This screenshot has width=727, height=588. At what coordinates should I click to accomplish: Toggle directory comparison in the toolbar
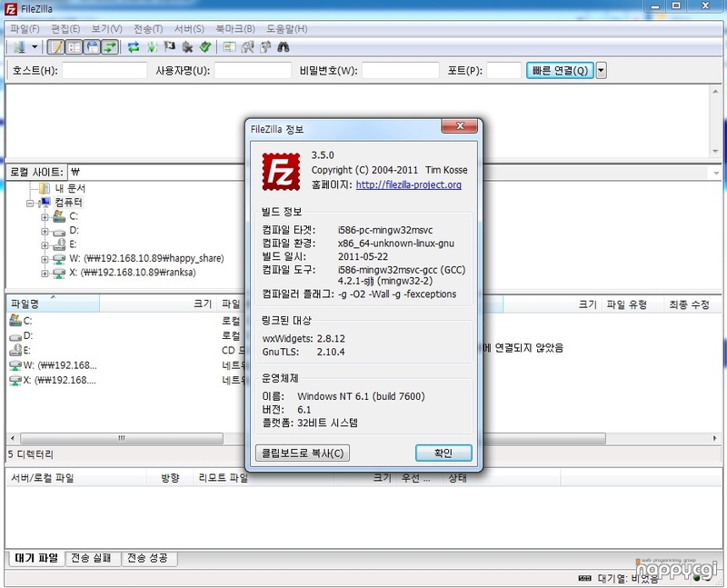point(247,47)
